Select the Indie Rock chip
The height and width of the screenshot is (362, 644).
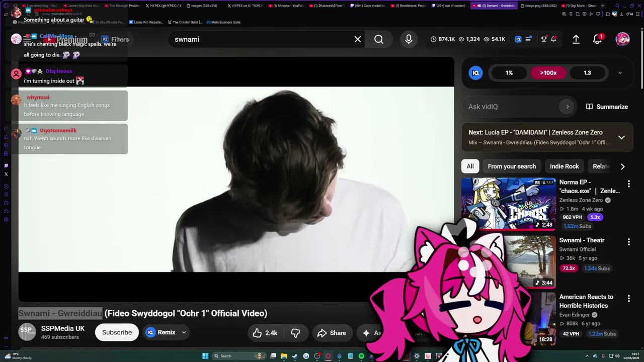565,166
